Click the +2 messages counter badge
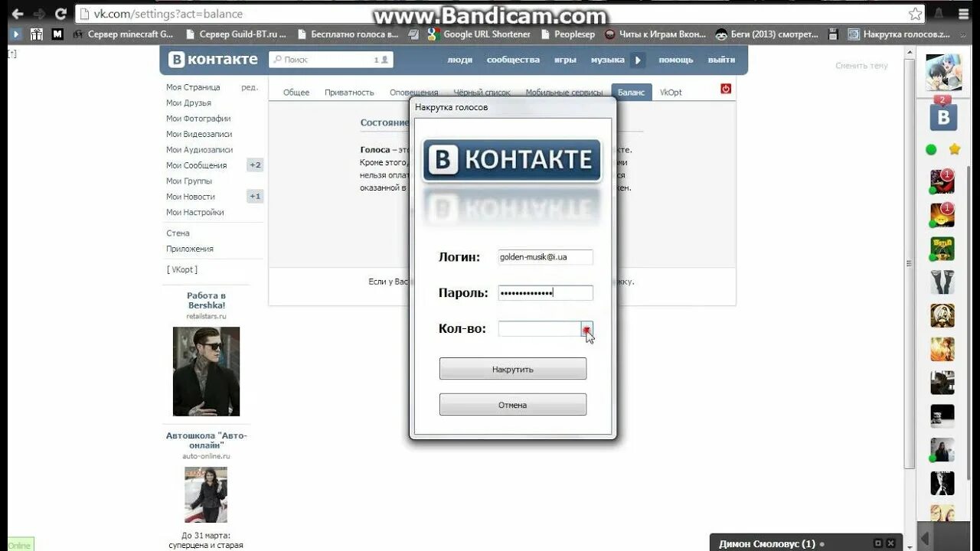This screenshot has width=980, height=551. (x=255, y=165)
